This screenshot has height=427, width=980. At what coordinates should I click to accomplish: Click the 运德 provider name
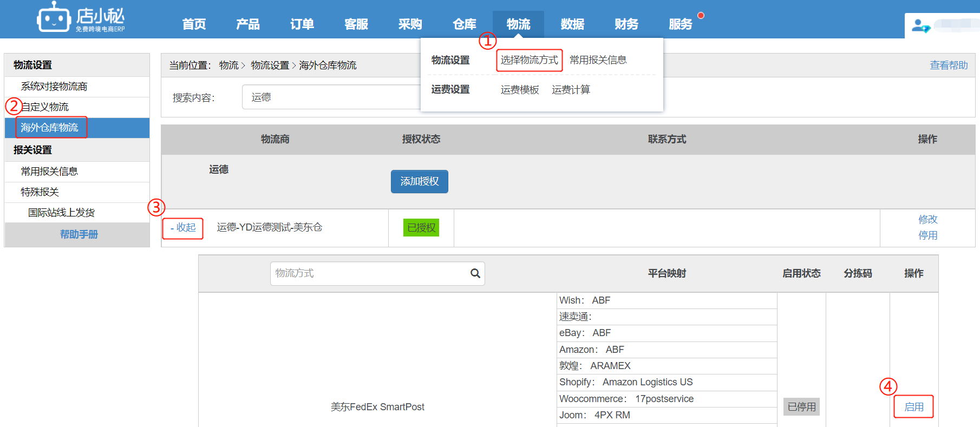tap(219, 169)
